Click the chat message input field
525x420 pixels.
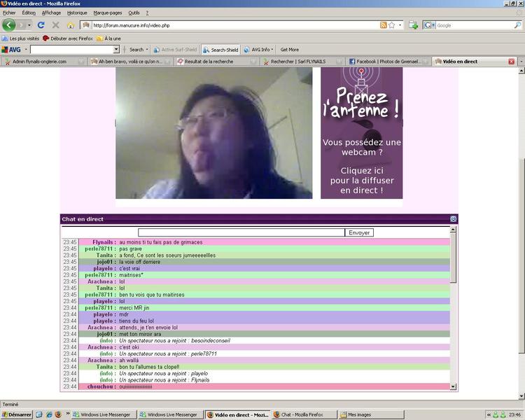click(x=241, y=232)
